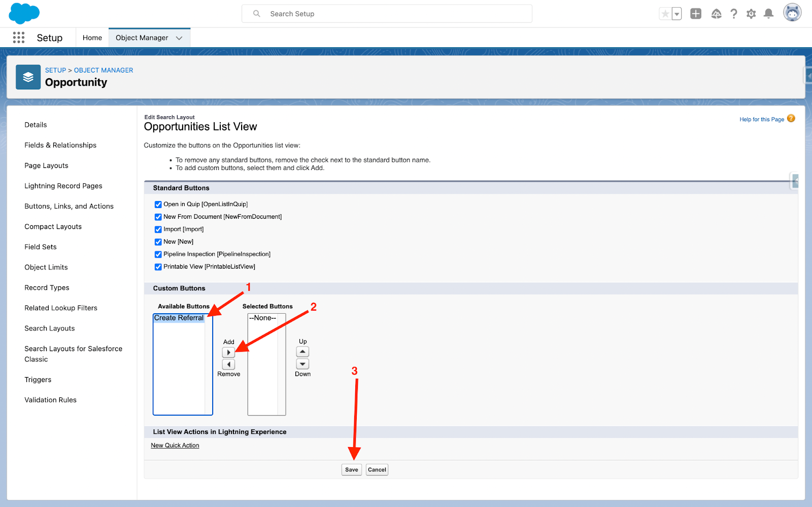Switch to the Home tab
The image size is (812, 507).
point(92,38)
